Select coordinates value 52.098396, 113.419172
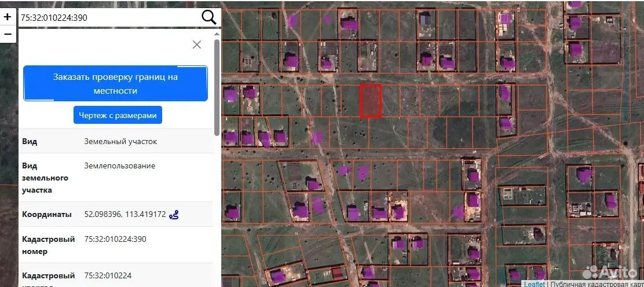Image resolution: width=644 pixels, height=287 pixels. tap(125, 214)
